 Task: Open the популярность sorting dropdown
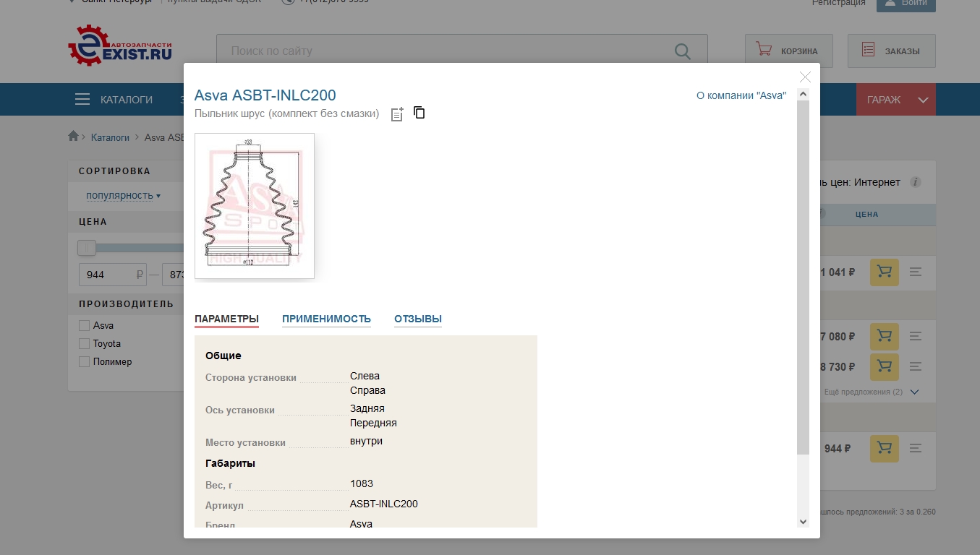[123, 195]
